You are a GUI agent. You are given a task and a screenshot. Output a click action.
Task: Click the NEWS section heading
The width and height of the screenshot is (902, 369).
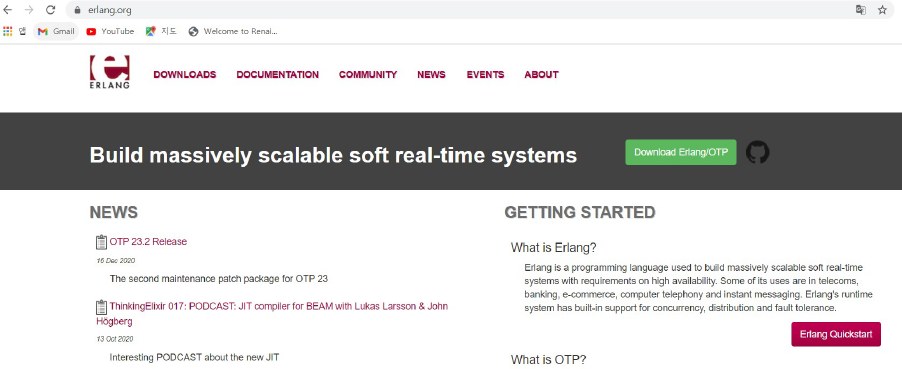(114, 212)
